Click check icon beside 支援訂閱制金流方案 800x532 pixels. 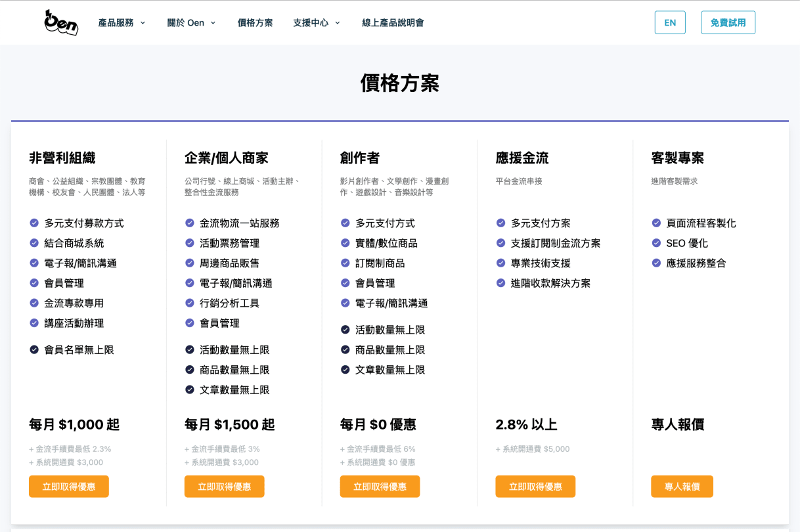coord(500,243)
